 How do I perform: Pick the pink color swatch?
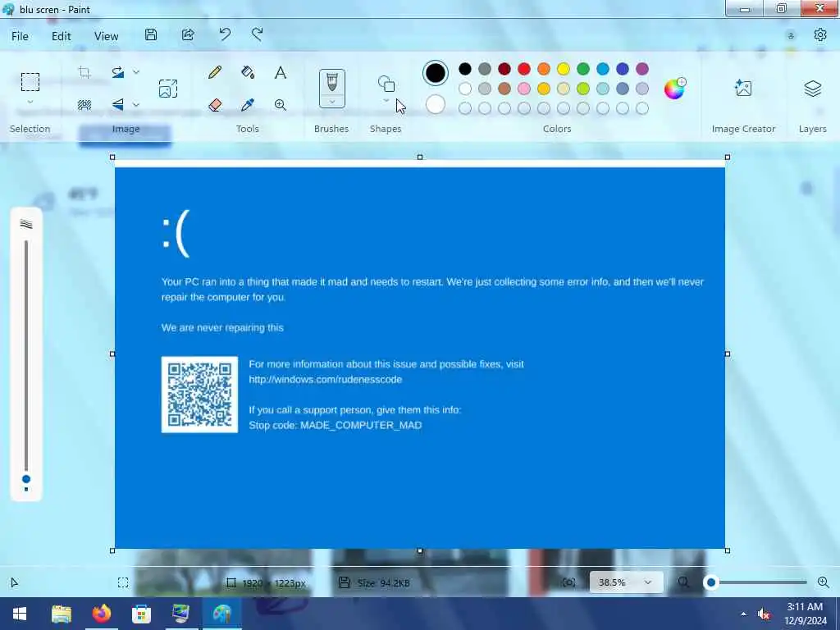pos(524,89)
